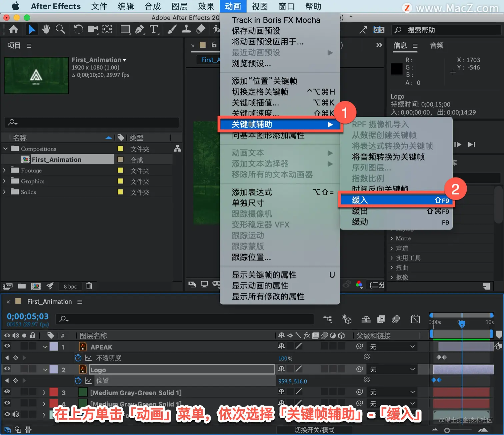Screen dimensions: 504x435
Task: Toggle keyframe diamond for 不透明度 property
Action: coord(15,358)
